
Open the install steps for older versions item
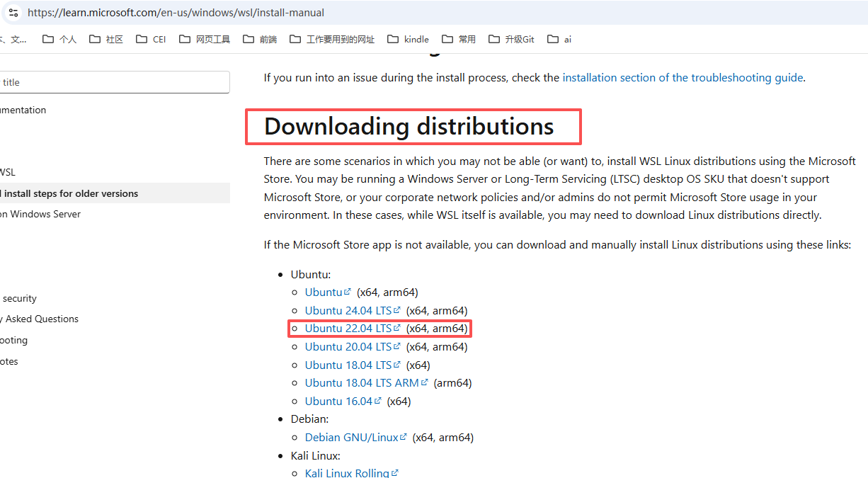(x=115, y=193)
